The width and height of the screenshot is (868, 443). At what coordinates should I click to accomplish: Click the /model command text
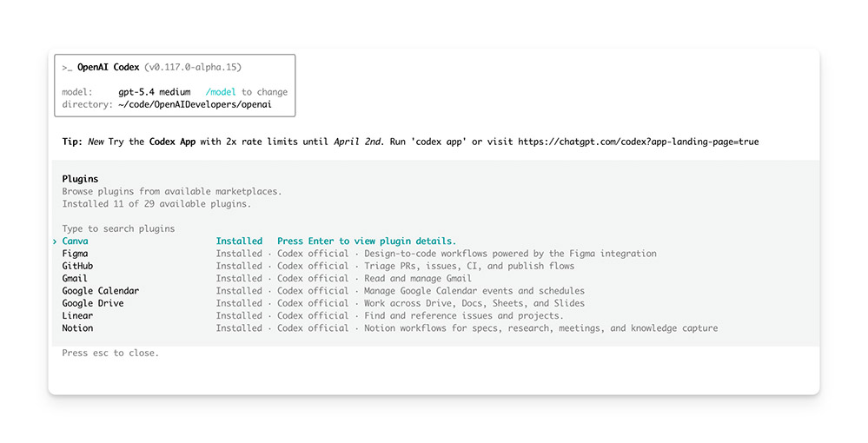click(x=221, y=92)
